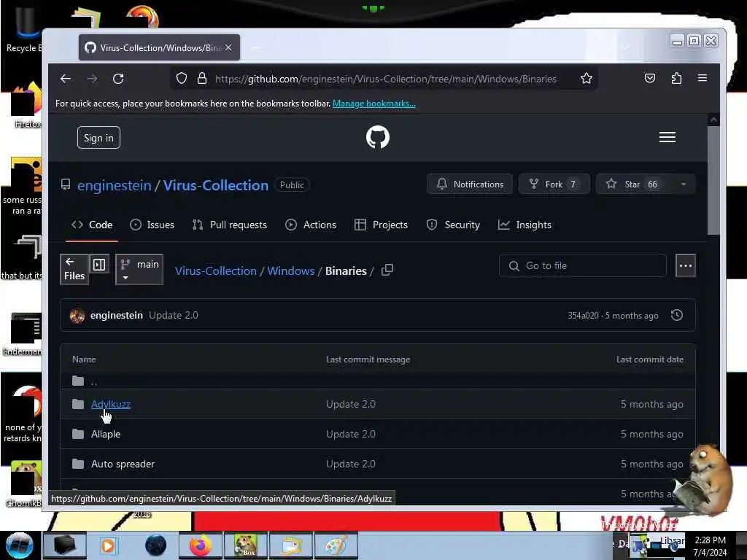The height and width of the screenshot is (560, 747).
Task: Focus the Go to file search field
Action: click(582, 265)
